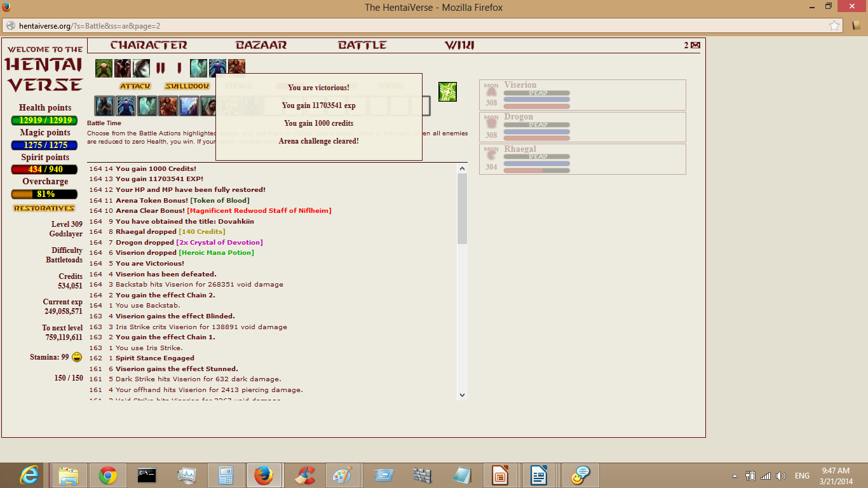Select the monster Rhaegal
868x488 pixels.
[583, 159]
